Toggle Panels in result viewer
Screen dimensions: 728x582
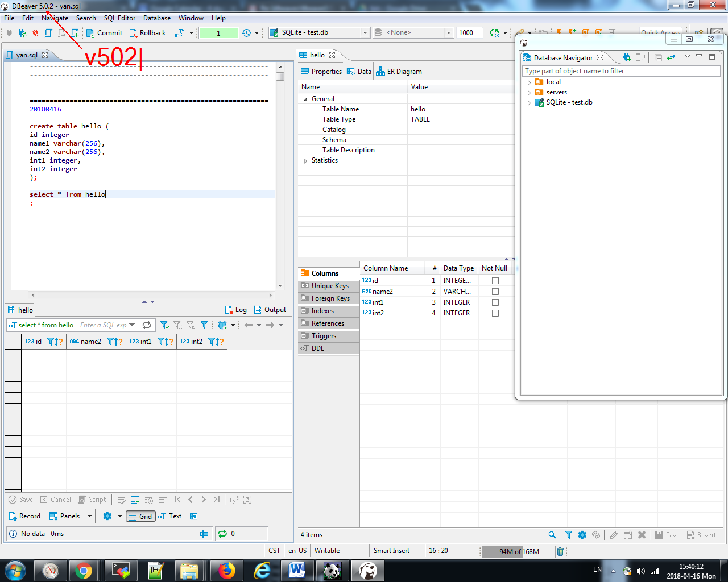click(65, 516)
